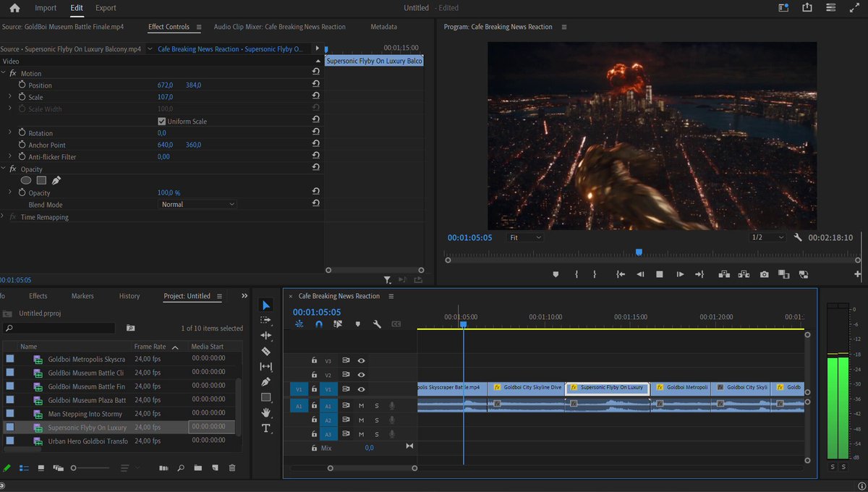Create a new bin in Project panel
The width and height of the screenshot is (868, 492).
pos(197,468)
